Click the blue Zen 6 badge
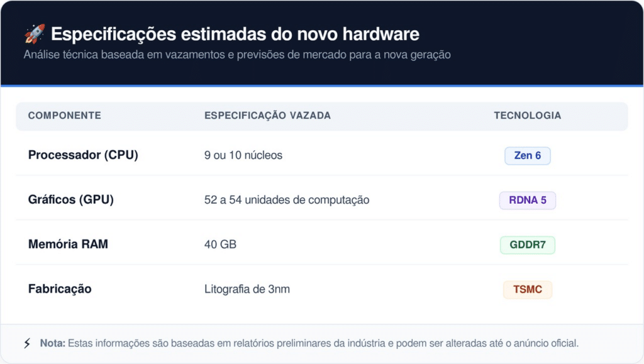This screenshot has width=644, height=364. [527, 155]
